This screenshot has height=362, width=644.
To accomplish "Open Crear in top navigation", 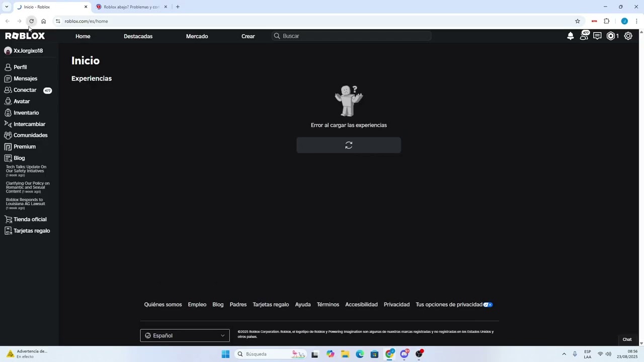I will point(248,36).
